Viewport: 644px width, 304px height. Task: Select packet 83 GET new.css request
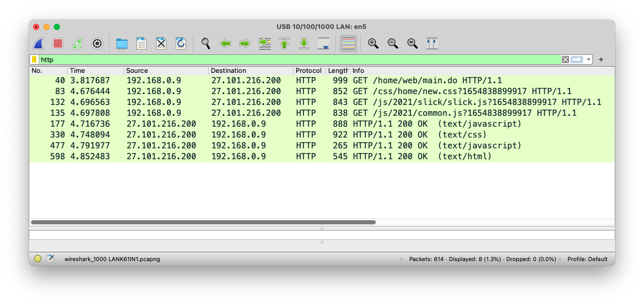point(322,92)
